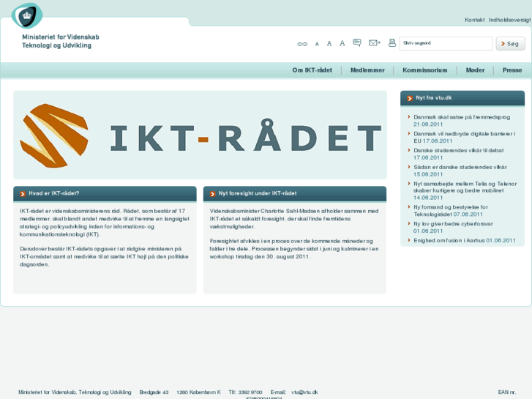Open news Ny formand og bestyrelse for Teknologirådet
532x399 pixels.
pos(451,211)
